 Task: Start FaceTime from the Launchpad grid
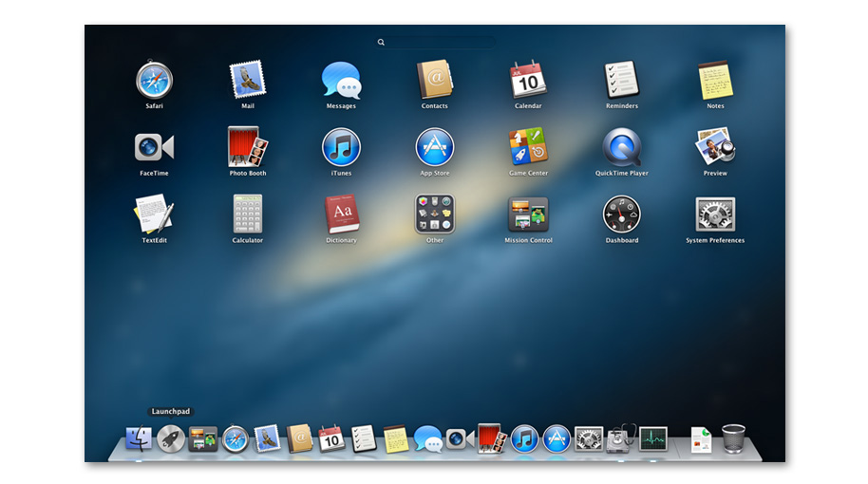[x=155, y=147]
